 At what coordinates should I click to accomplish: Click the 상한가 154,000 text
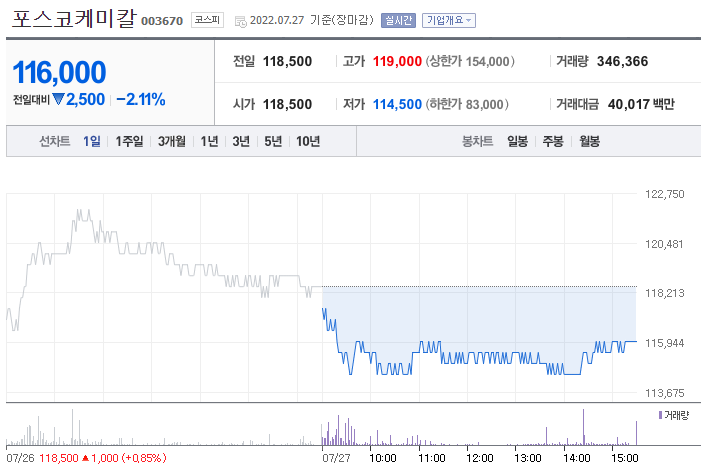pyautogui.click(x=470, y=61)
